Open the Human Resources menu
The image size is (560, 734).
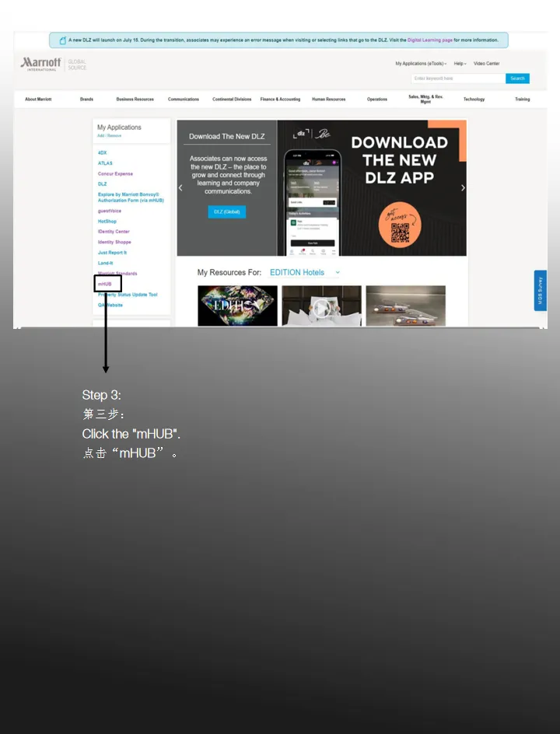[x=329, y=100]
